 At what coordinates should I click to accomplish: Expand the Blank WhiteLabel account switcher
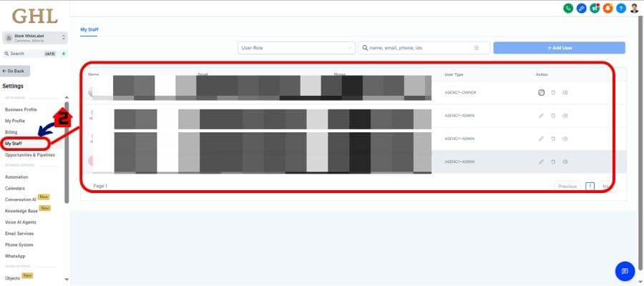[35, 37]
